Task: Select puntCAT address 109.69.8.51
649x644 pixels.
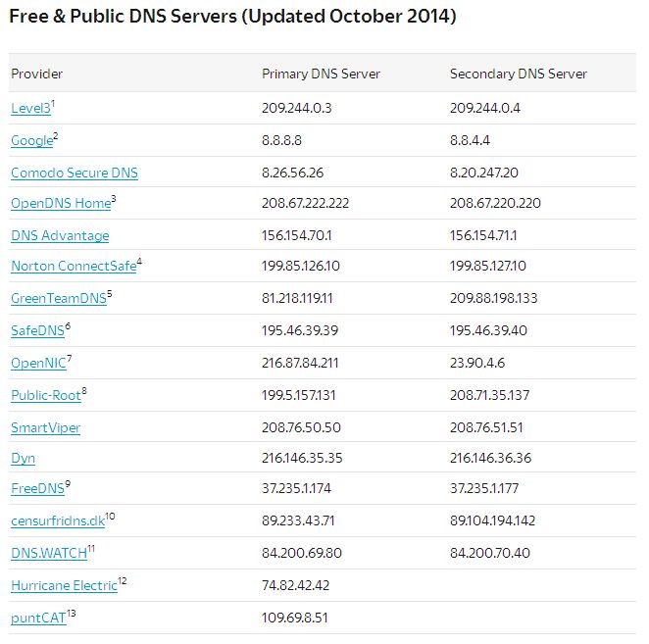Action: tap(295, 618)
